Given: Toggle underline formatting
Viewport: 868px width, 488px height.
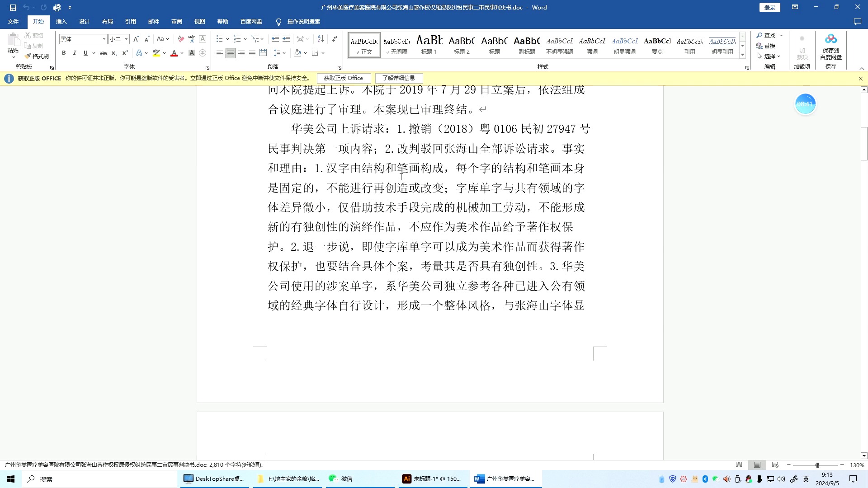Looking at the screenshot, I should pyautogui.click(x=85, y=53).
